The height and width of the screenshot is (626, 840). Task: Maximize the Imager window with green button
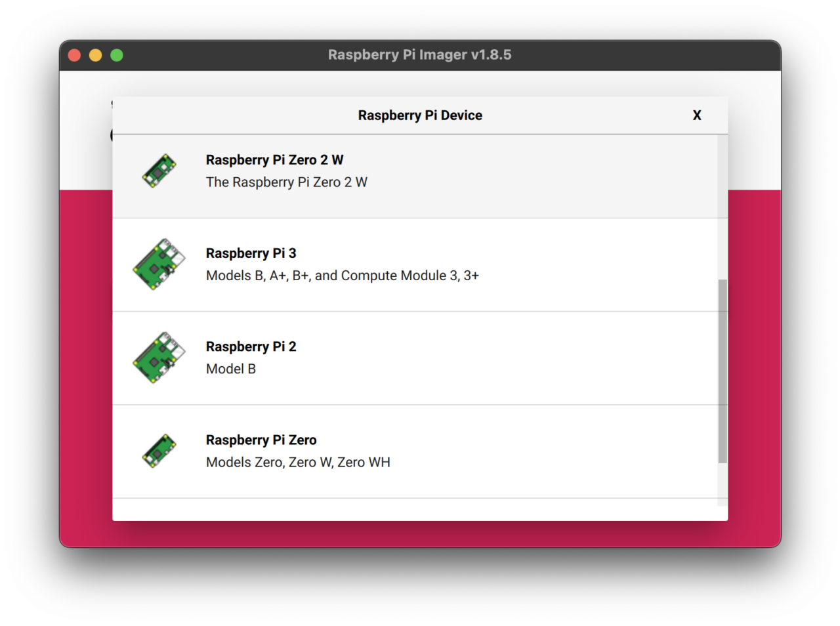tap(117, 55)
